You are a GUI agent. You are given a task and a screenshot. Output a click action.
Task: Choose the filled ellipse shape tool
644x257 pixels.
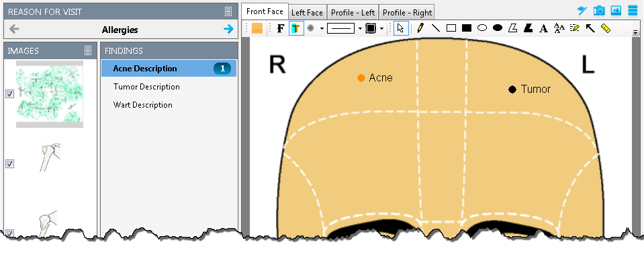[498, 28]
